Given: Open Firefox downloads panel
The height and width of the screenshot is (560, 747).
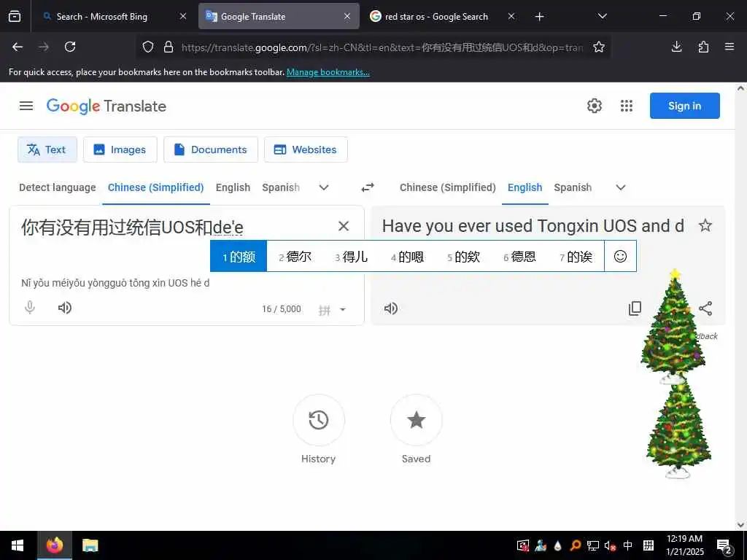Looking at the screenshot, I should (676, 47).
